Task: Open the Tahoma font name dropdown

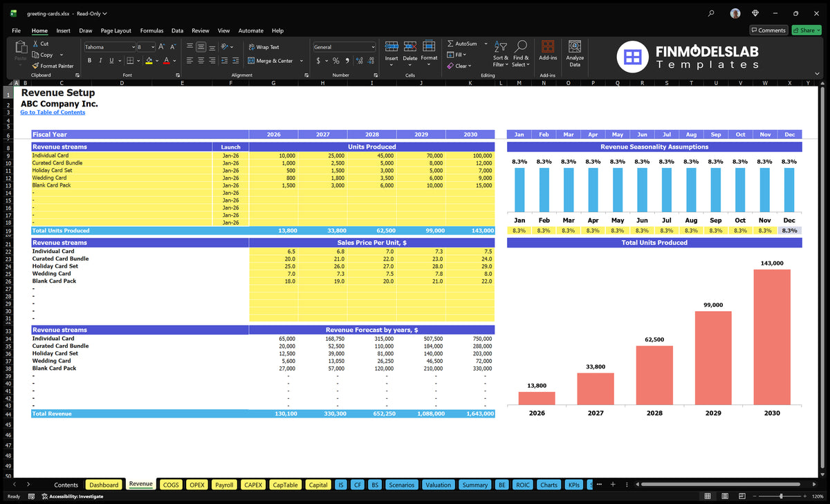Action: 132,47
